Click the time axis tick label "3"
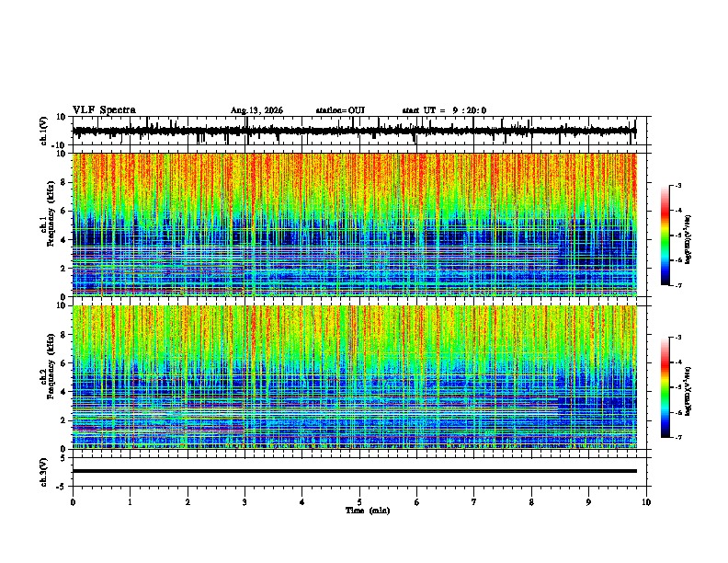 click(x=245, y=502)
